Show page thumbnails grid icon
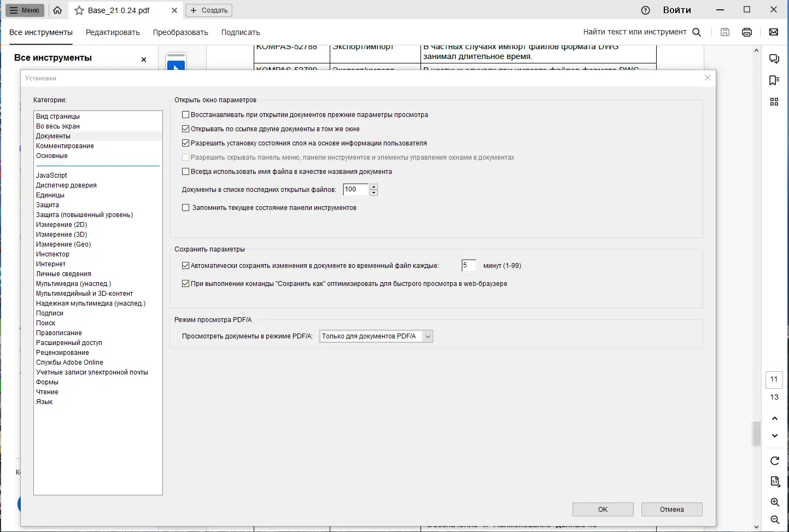 (774, 102)
